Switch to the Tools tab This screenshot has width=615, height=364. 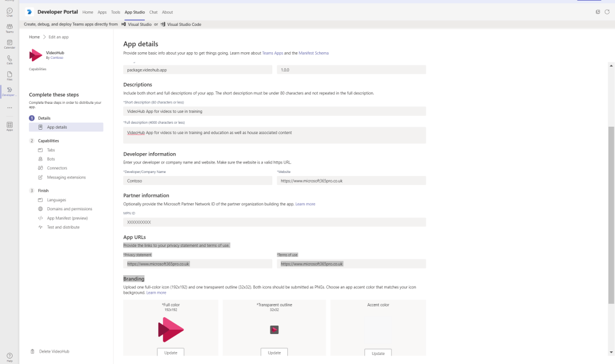tap(115, 12)
